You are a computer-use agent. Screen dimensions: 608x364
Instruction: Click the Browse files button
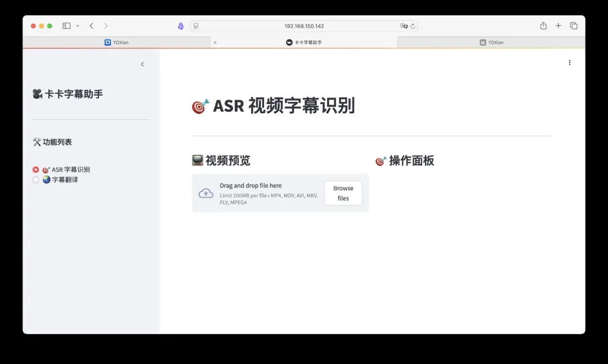click(343, 193)
